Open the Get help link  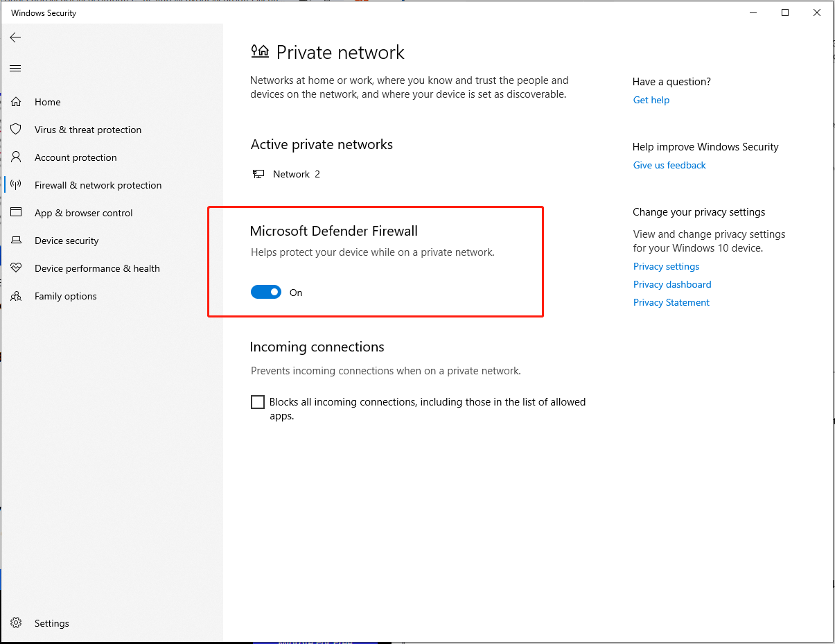pos(651,100)
